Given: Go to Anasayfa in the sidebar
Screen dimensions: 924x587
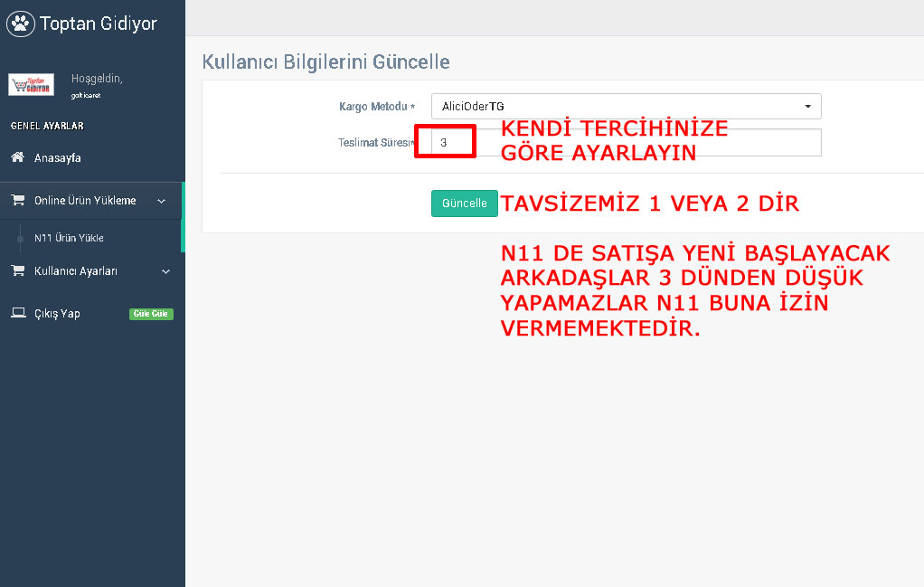Looking at the screenshot, I should coord(58,158).
